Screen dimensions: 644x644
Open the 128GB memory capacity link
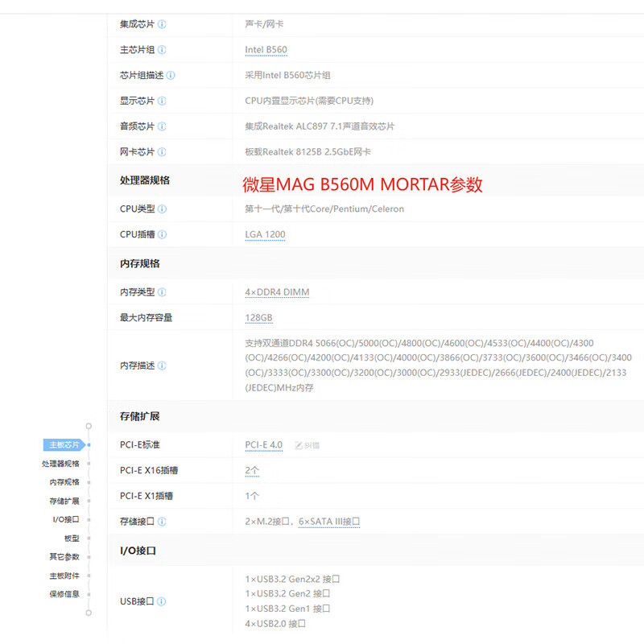click(258, 318)
